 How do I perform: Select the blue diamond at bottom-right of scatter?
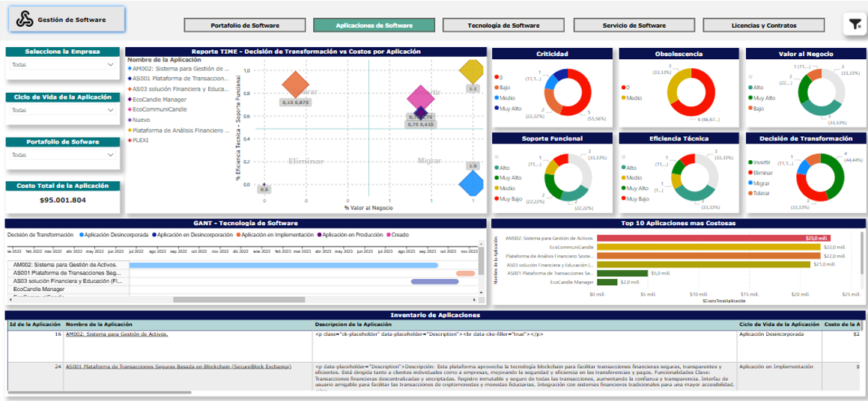(472, 182)
